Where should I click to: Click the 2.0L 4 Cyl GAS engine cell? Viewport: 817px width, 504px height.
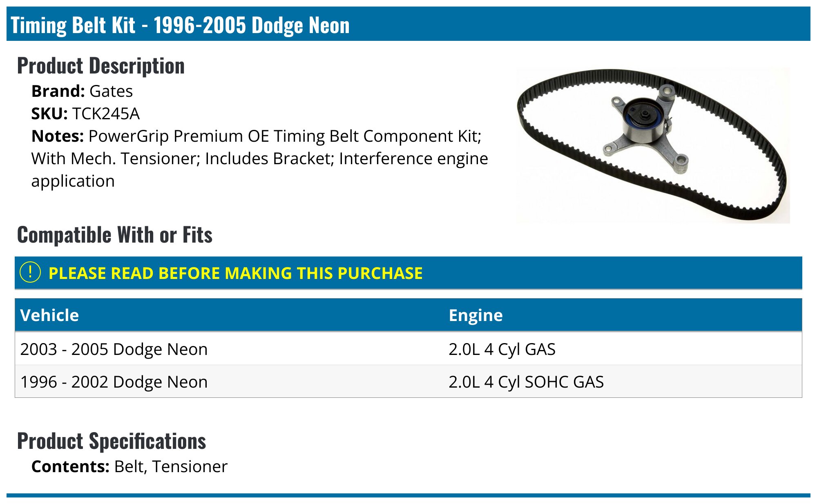tap(502, 349)
